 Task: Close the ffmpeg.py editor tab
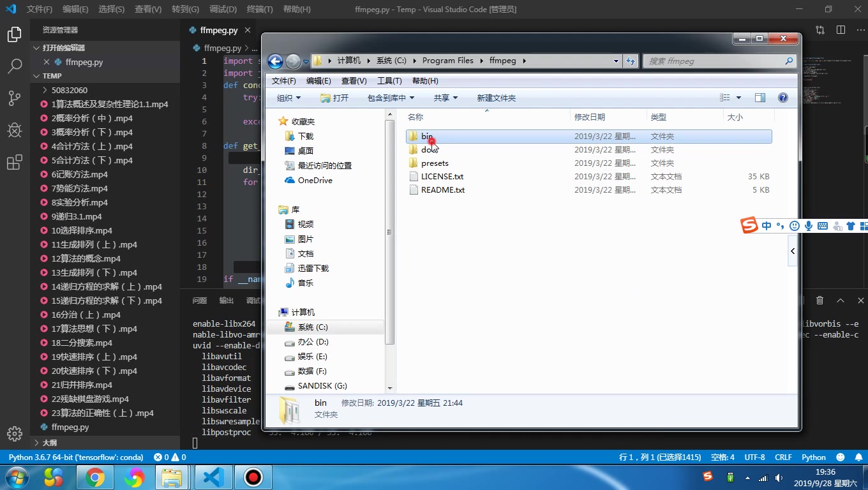(x=248, y=30)
